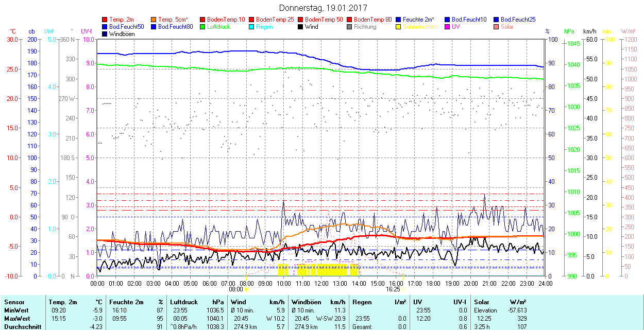The width and height of the screenshot is (644, 330).
Task: Toggle the Bod.Feucht80 legend entry
Action: tap(175, 27)
